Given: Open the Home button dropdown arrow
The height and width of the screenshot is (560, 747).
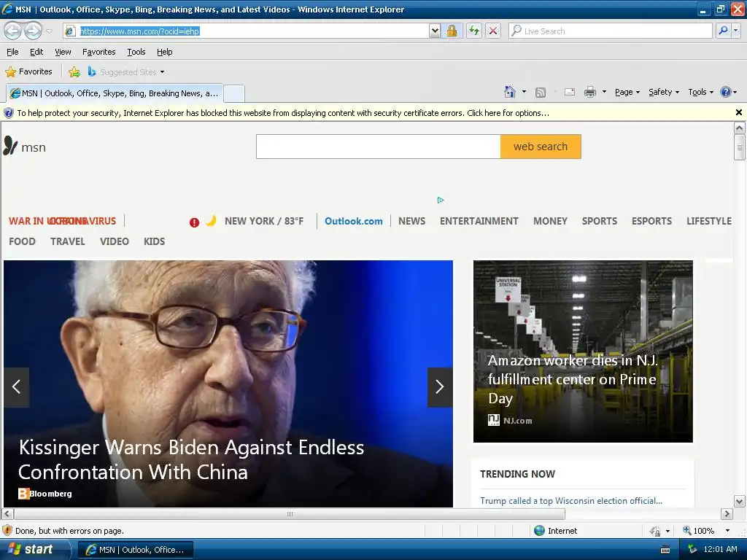Looking at the screenshot, I should click(524, 92).
